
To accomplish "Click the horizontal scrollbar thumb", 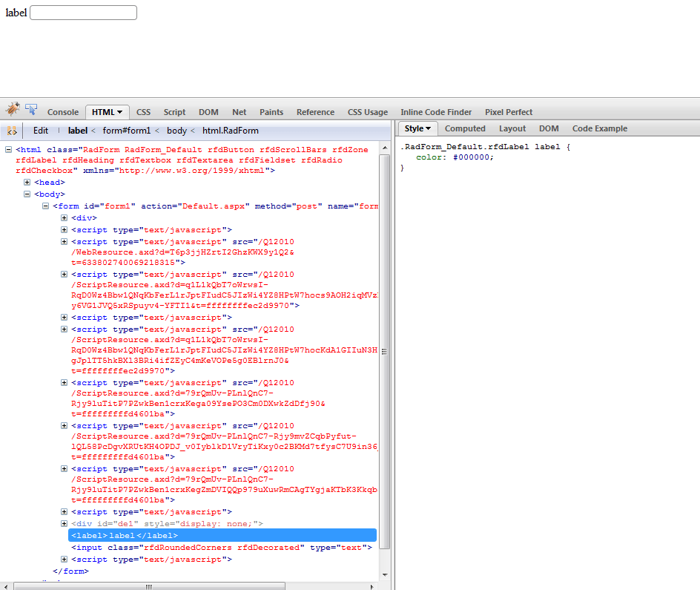I will coord(149,586).
